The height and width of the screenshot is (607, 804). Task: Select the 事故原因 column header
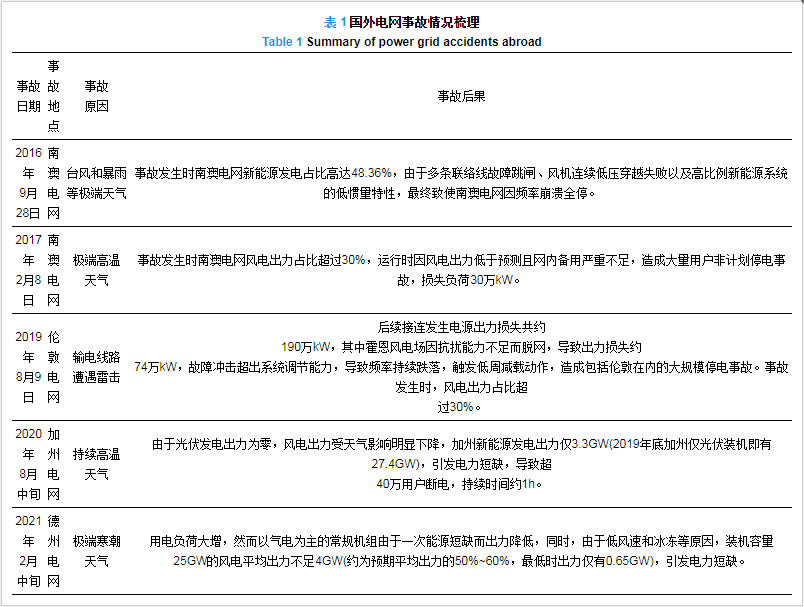96,96
